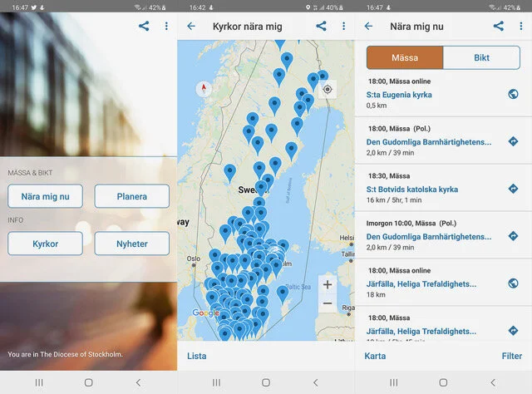Tap the map compass icon
This screenshot has width=532, height=394.
(x=204, y=89)
